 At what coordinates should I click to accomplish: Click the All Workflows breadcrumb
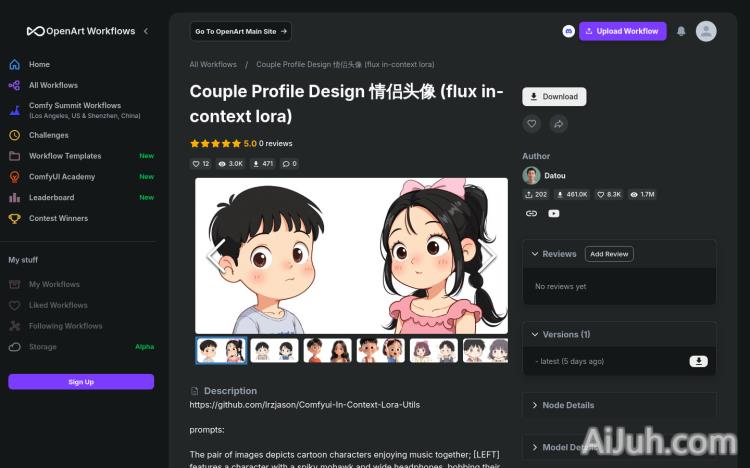click(213, 64)
